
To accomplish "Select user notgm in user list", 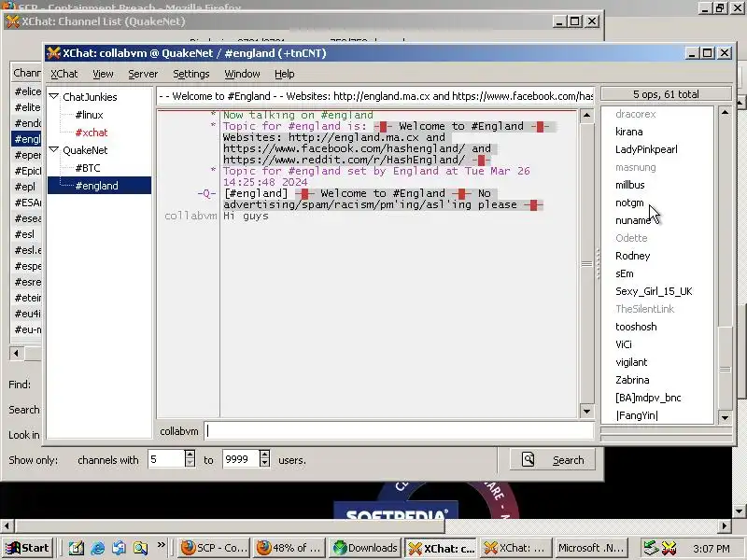I will [x=629, y=203].
